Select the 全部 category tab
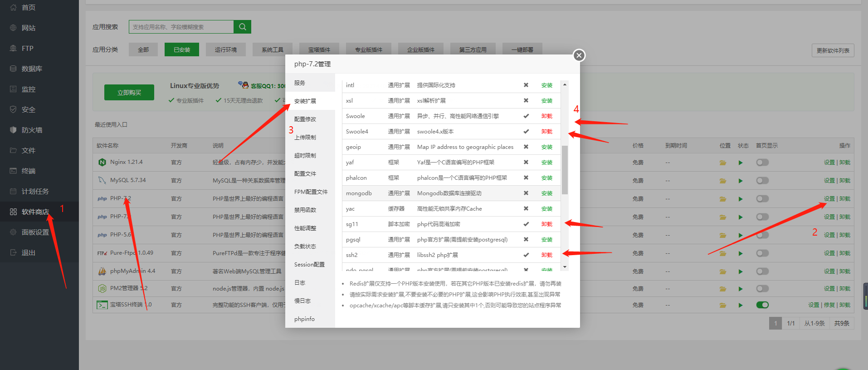The image size is (868, 370). 143,49
